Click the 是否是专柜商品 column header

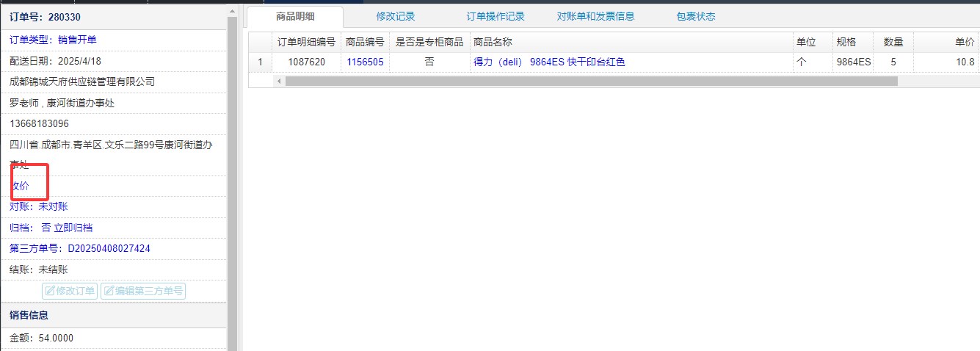tap(429, 42)
